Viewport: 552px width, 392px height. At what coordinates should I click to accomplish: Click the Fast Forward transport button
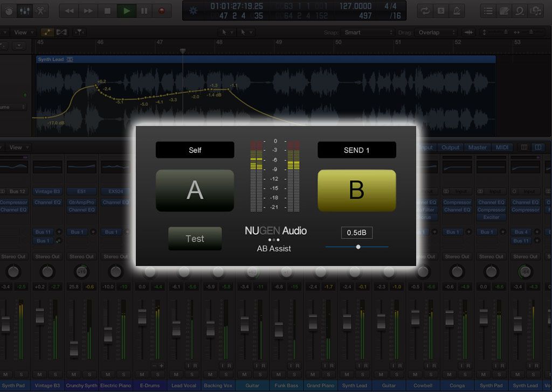pyautogui.click(x=88, y=11)
